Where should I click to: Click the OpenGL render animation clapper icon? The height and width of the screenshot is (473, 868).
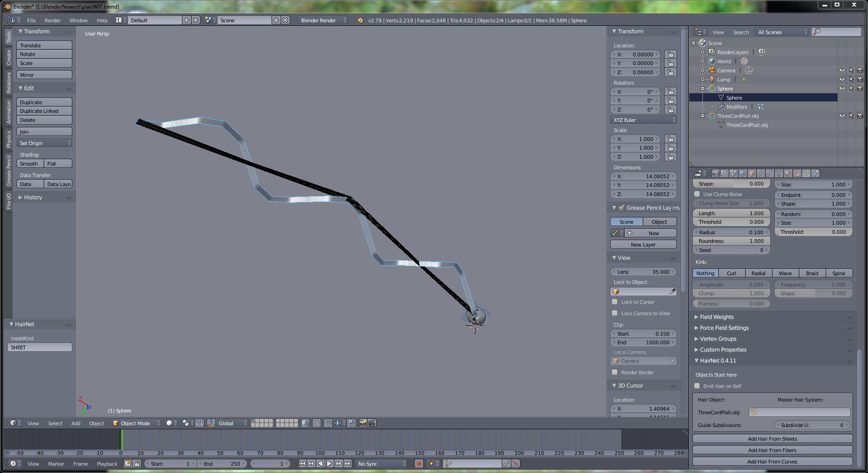372,423
